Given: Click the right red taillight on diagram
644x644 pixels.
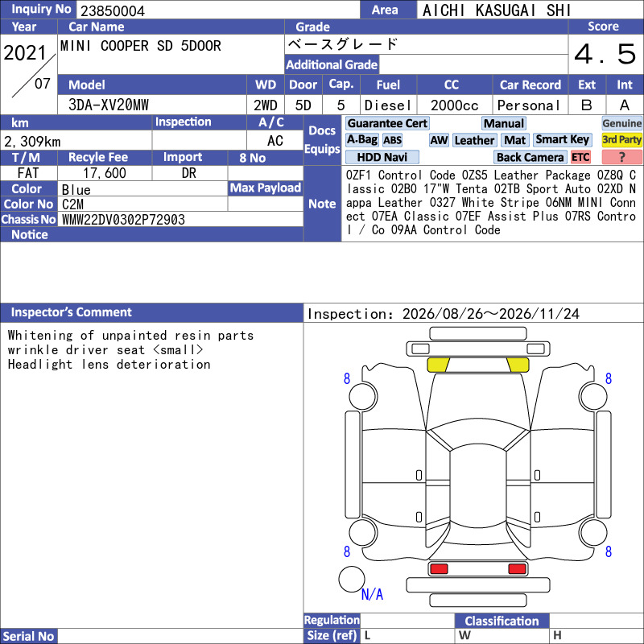Looking at the screenshot, I should pos(517,568).
